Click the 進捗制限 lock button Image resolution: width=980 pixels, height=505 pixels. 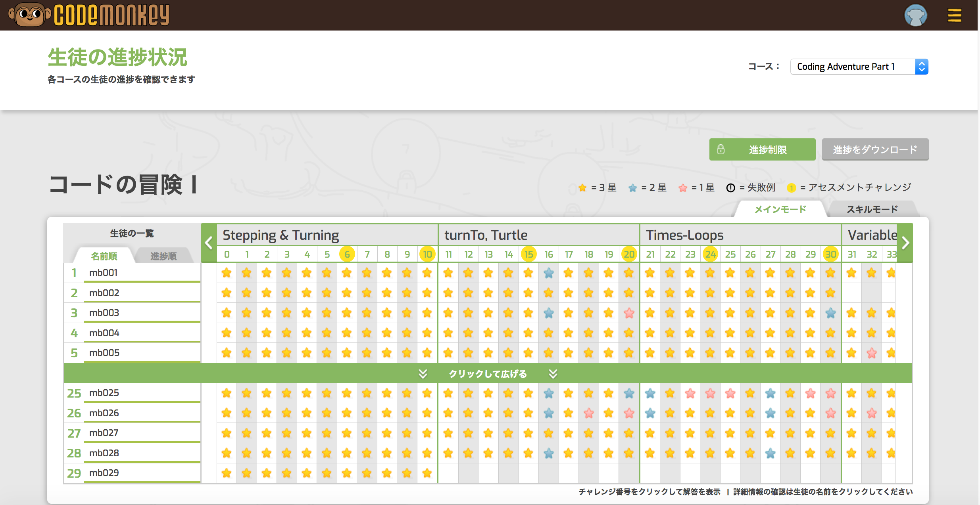(762, 149)
